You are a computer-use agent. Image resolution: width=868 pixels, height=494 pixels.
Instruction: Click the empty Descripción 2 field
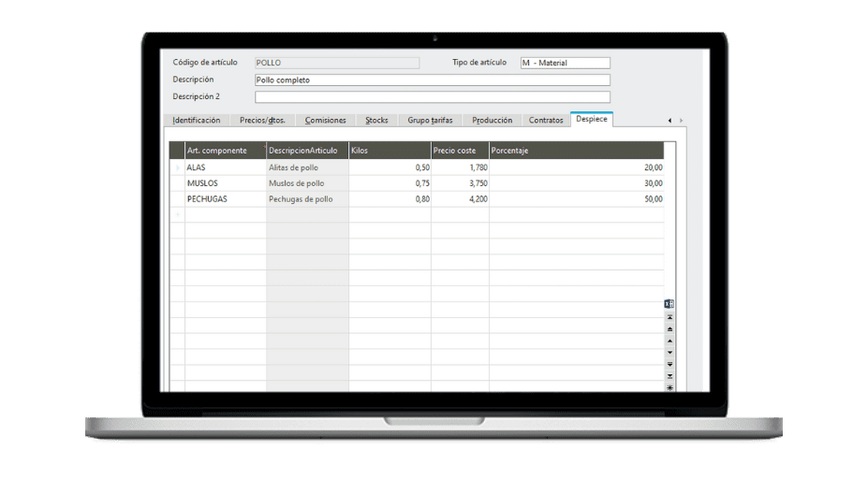tap(433, 97)
